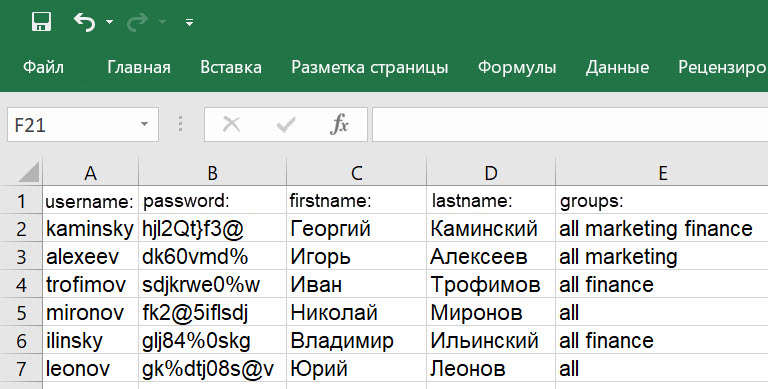
Task: Click the Save floppy disk icon
Action: click(42, 22)
